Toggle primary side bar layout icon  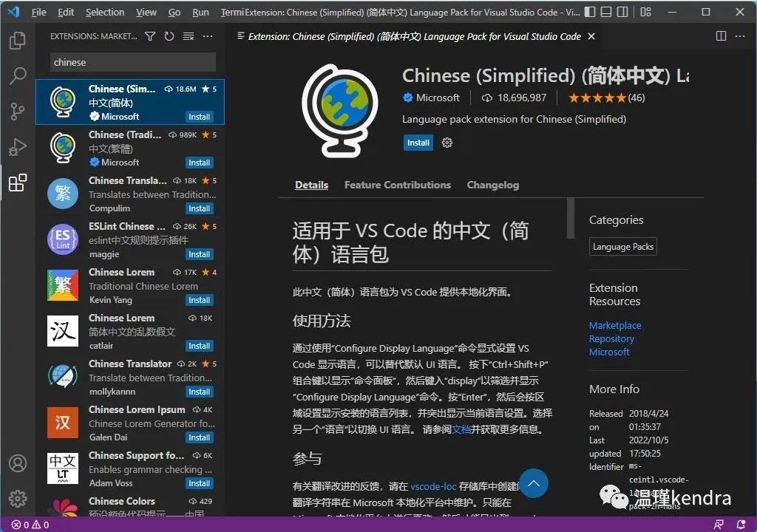tap(590, 12)
